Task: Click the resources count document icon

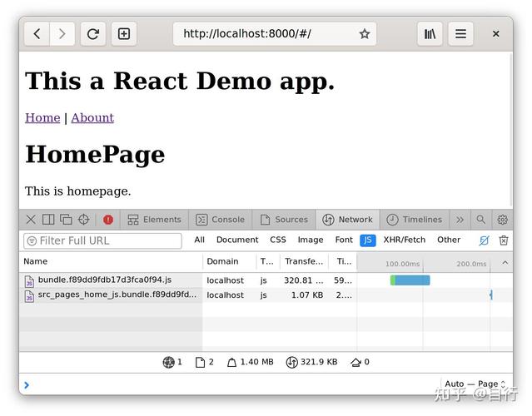Action: [200, 363]
